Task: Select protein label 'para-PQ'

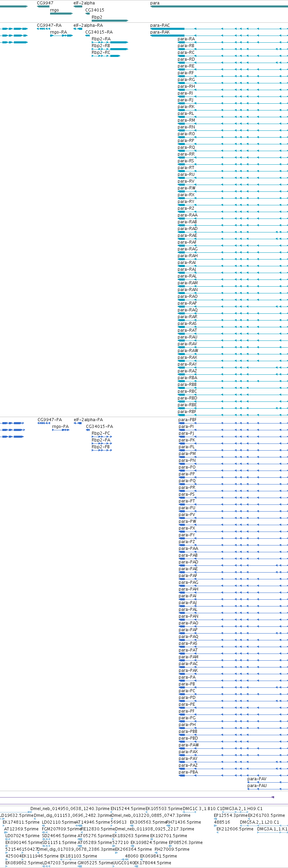Action: 187,481
